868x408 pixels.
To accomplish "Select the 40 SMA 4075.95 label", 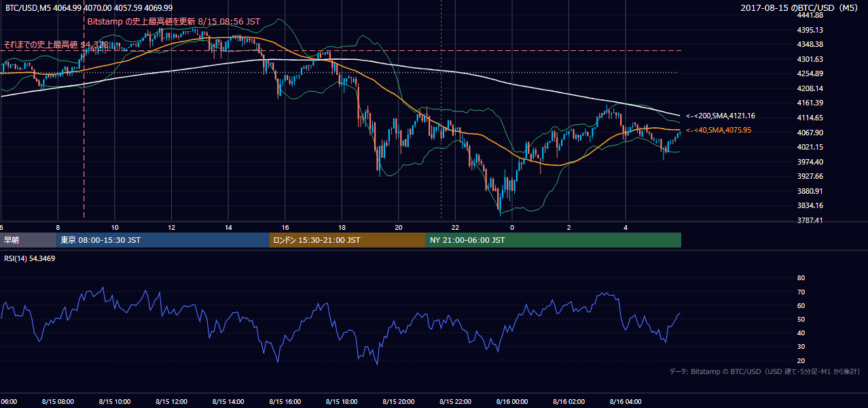I will pos(719,131).
